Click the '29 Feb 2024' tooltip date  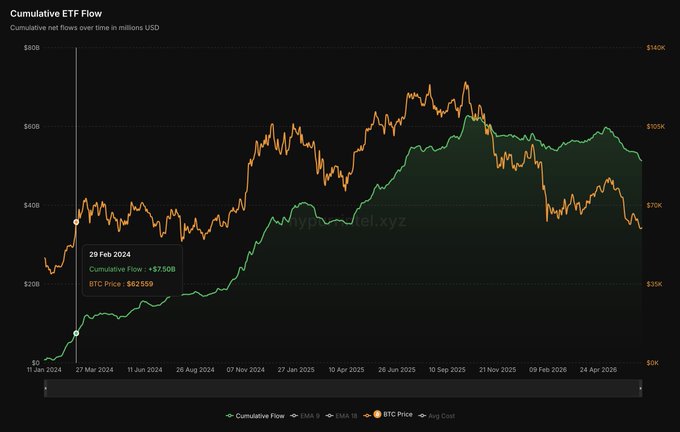pos(110,255)
